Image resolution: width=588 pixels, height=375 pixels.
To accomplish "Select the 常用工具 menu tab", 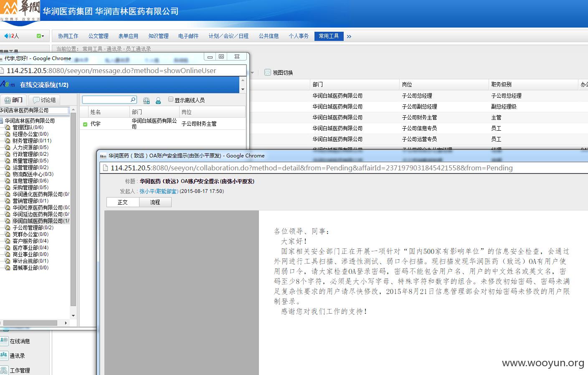I will (x=329, y=36).
